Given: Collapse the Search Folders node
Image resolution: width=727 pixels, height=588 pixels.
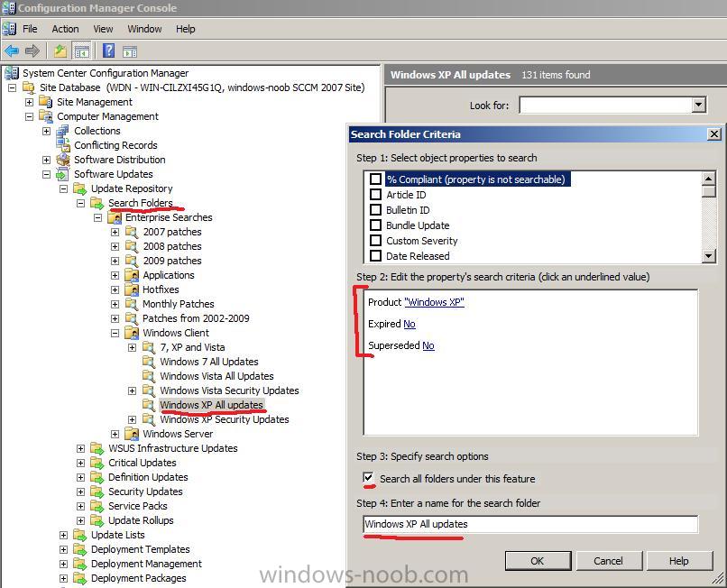Looking at the screenshot, I should (x=80, y=203).
